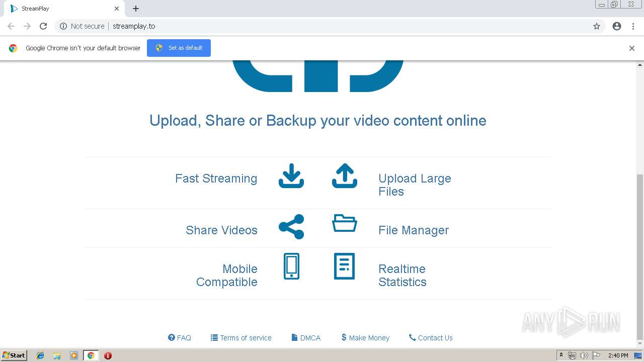Show hidden system tray icons
Image resolution: width=644 pixels, height=362 pixels.
(561, 355)
